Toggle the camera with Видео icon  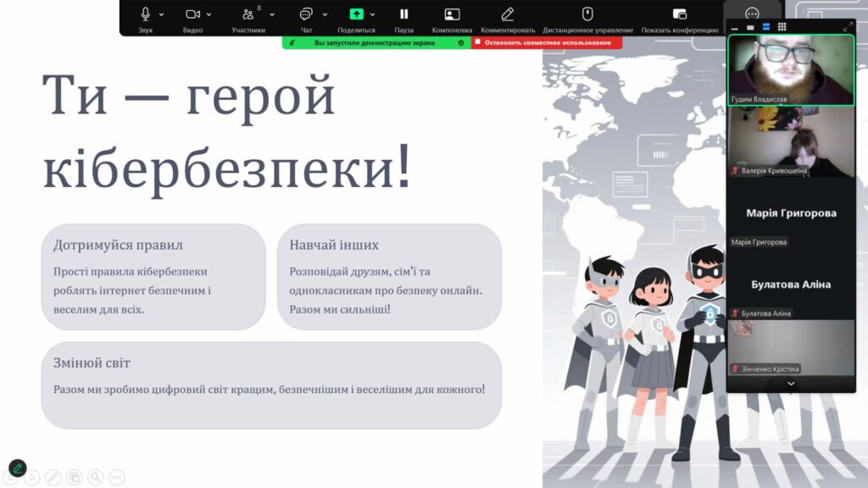click(x=192, y=14)
